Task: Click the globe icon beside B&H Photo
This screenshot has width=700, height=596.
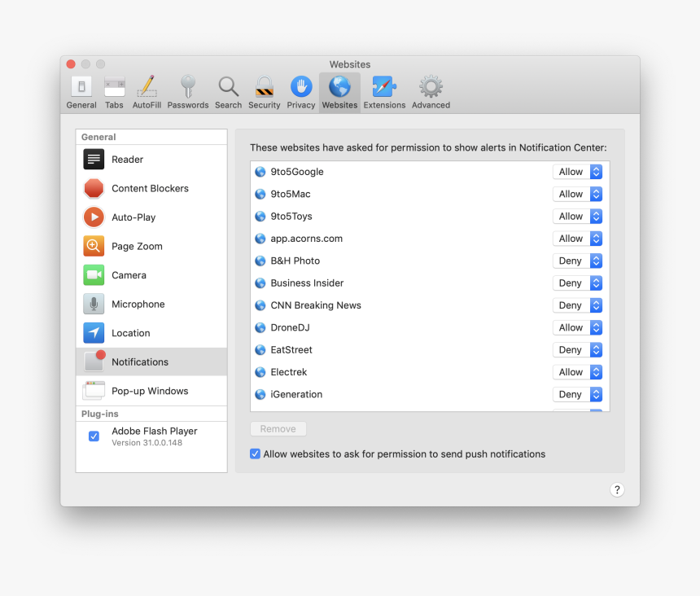Action: [x=260, y=261]
